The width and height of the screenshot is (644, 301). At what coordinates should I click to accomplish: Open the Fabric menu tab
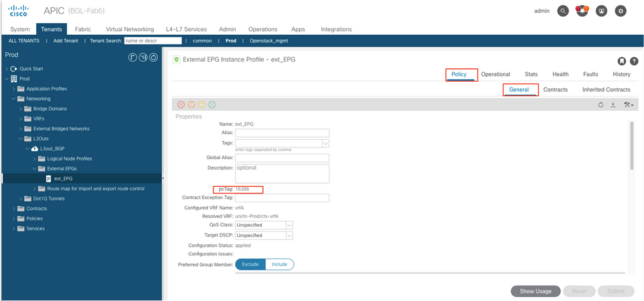(x=83, y=29)
